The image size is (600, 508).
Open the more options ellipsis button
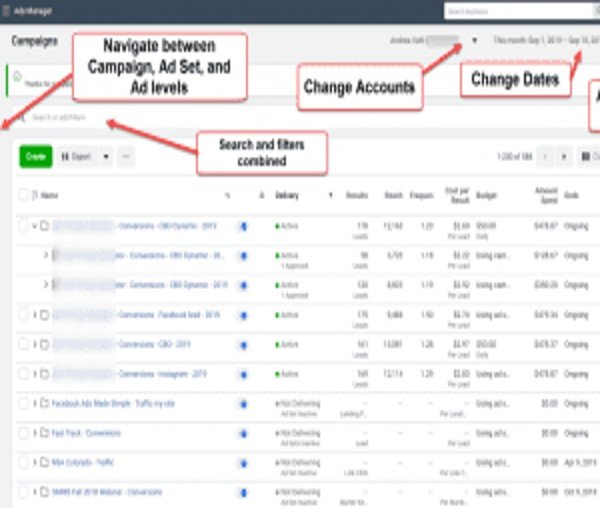[126, 156]
